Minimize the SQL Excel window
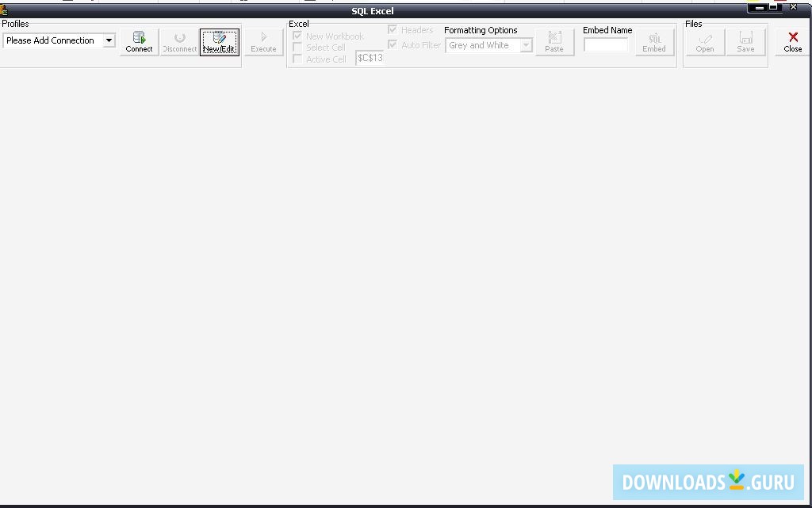Screen dimensions: 812x508 coord(760,7)
